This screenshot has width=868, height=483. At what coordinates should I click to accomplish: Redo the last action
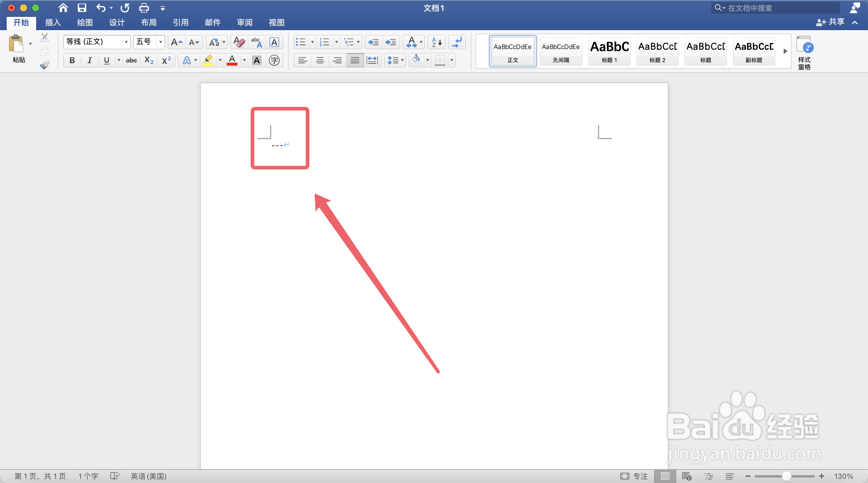tap(125, 8)
